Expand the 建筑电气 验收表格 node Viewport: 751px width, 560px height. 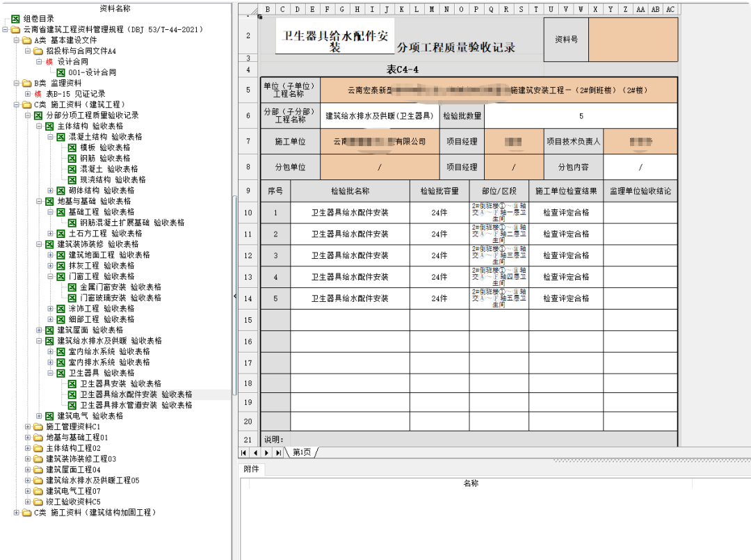39,416
